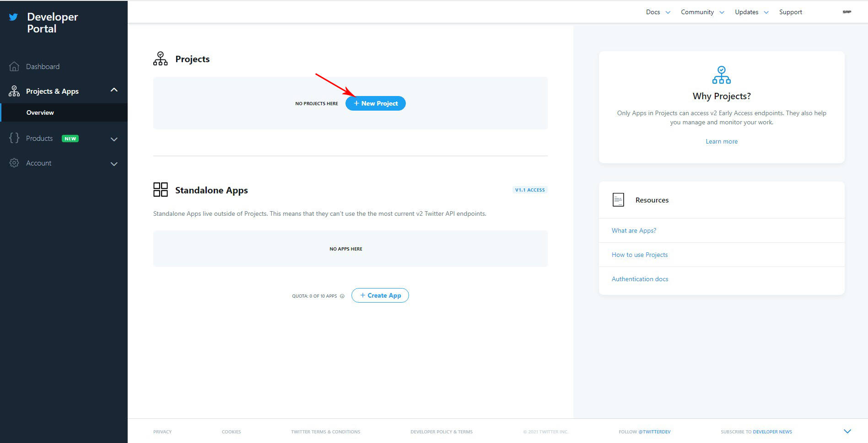Click the Projects & Apps hierarchy icon
This screenshot has height=443, width=868.
pos(14,91)
